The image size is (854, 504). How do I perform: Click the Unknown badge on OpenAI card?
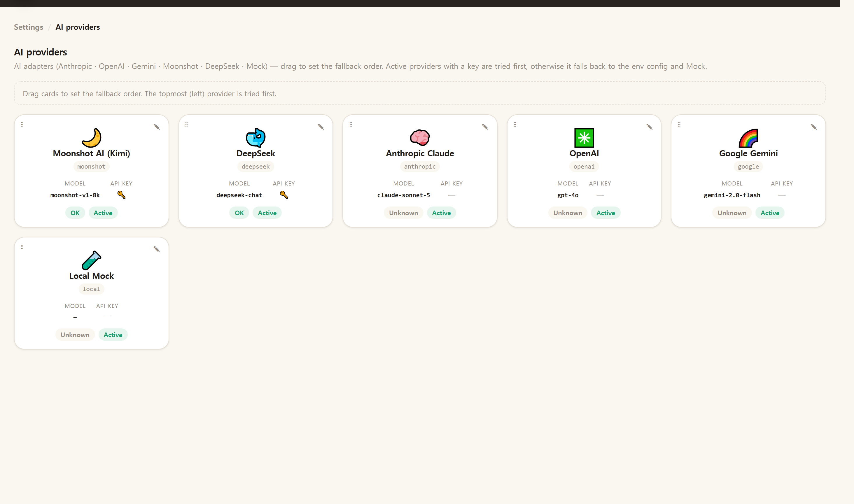[568, 213]
